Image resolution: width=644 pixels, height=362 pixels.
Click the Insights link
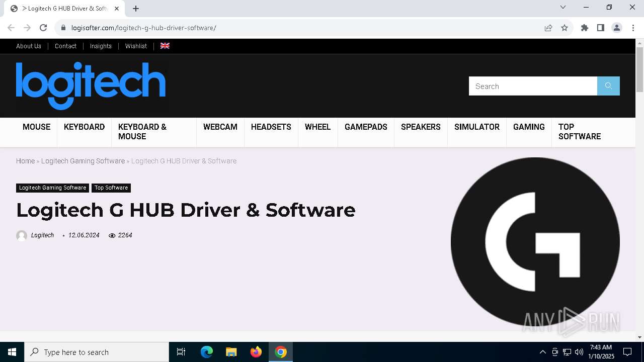point(101,46)
